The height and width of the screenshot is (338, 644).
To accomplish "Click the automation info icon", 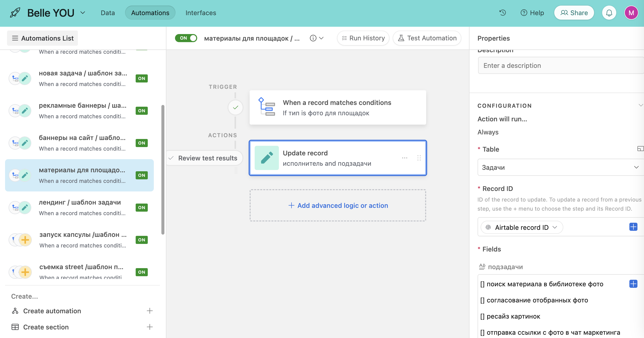I will (313, 38).
